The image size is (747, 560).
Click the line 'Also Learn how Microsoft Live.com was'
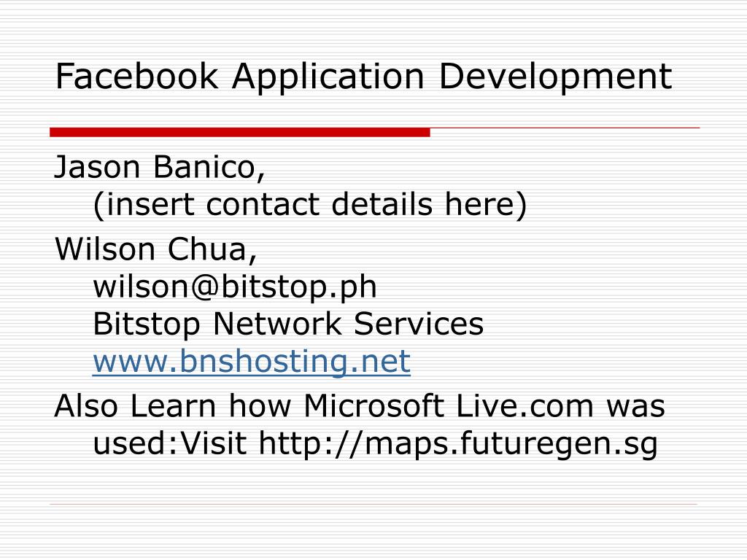(360, 405)
